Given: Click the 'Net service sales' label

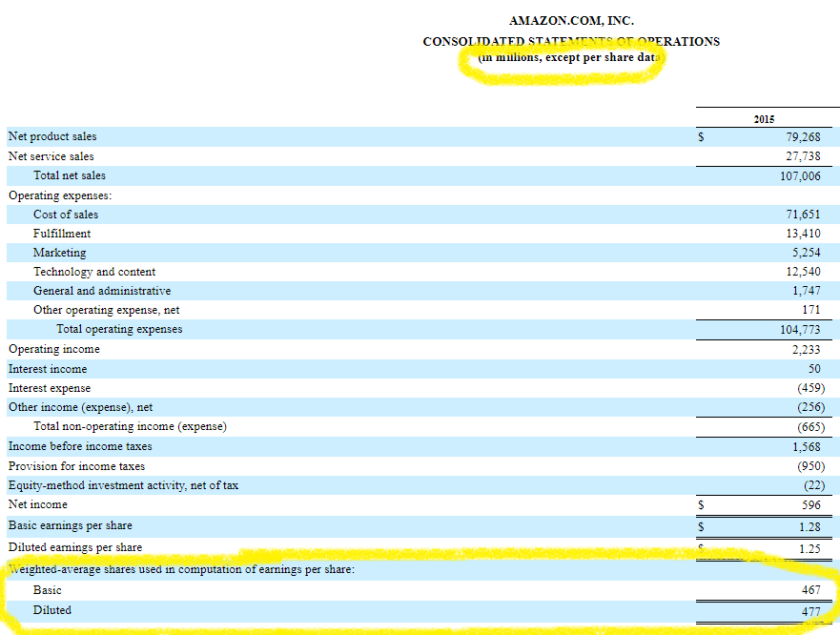Looking at the screenshot, I should coord(51,156).
